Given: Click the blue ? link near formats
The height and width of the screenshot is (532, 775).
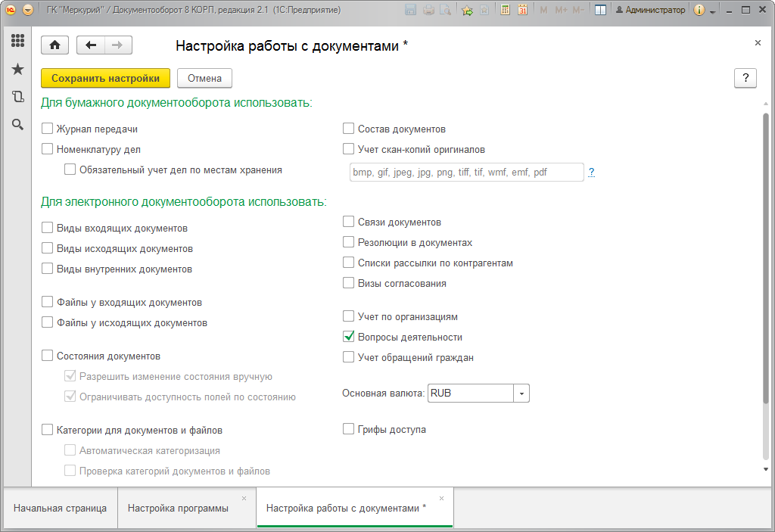Looking at the screenshot, I should [592, 172].
